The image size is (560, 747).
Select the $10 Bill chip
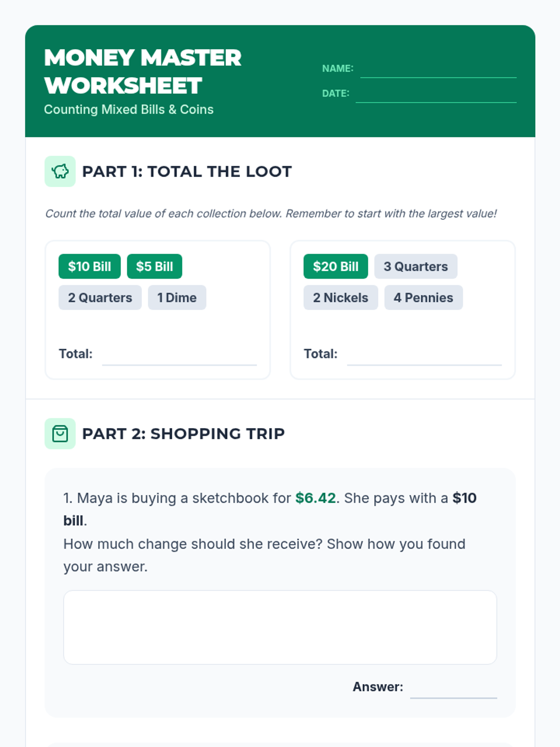click(90, 267)
